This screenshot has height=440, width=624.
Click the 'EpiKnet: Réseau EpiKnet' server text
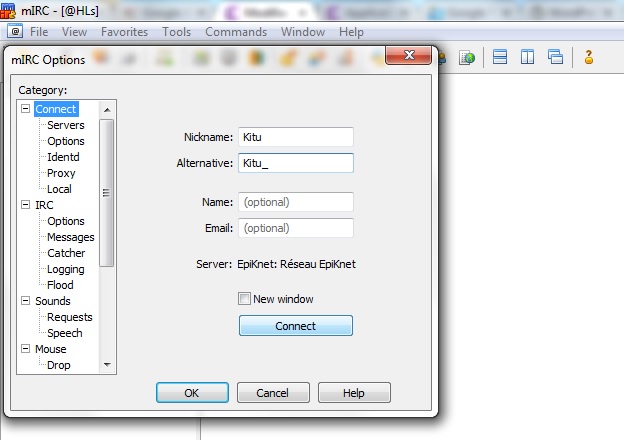point(296,264)
